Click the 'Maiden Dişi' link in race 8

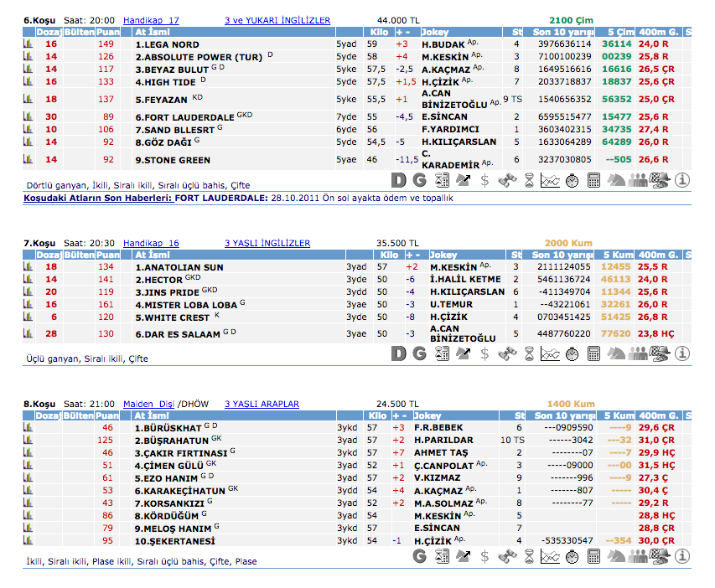[x=149, y=404]
